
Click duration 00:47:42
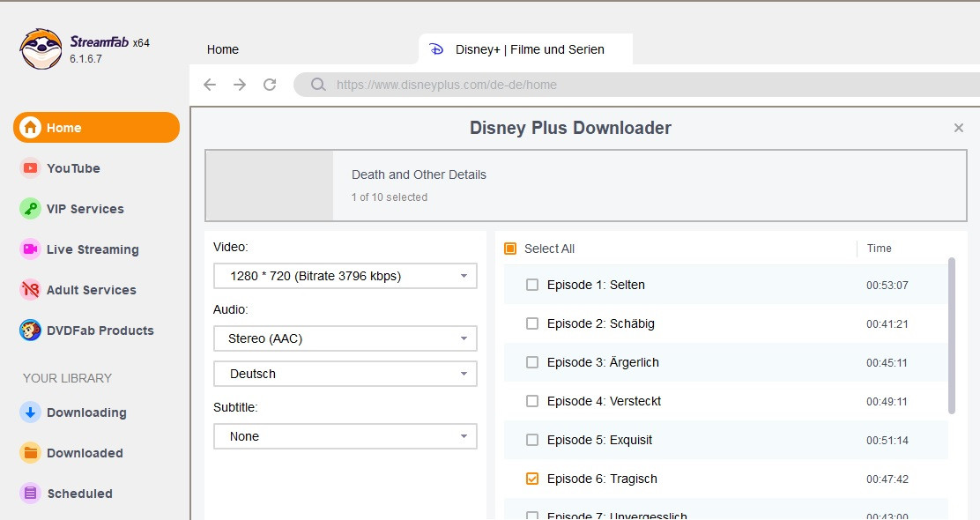887,479
